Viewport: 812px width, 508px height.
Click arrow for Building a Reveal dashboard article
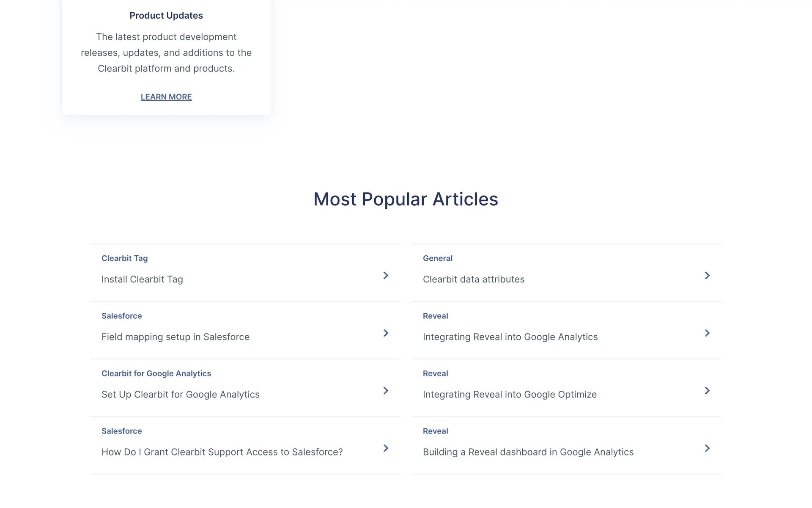point(707,448)
